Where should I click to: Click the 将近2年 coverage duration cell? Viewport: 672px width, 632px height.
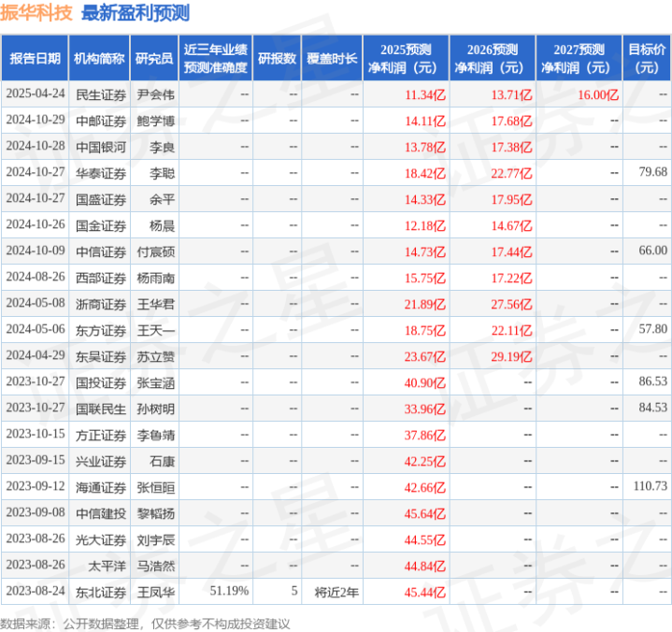336,591
